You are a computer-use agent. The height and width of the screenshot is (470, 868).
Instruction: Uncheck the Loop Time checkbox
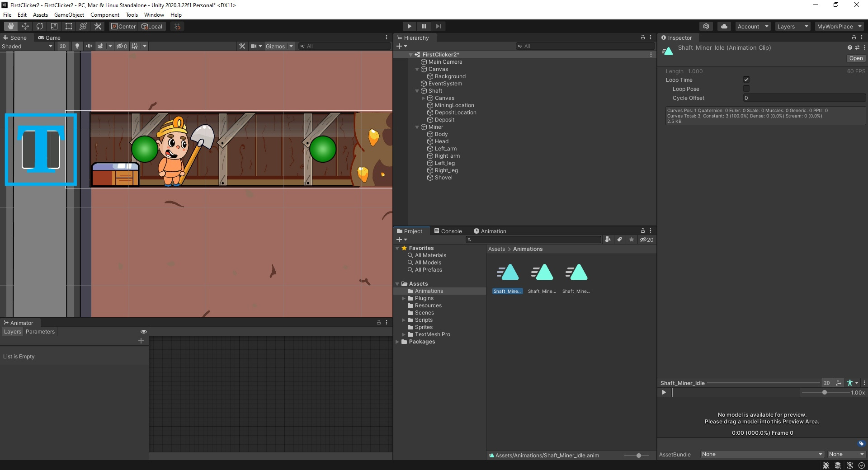[746, 80]
